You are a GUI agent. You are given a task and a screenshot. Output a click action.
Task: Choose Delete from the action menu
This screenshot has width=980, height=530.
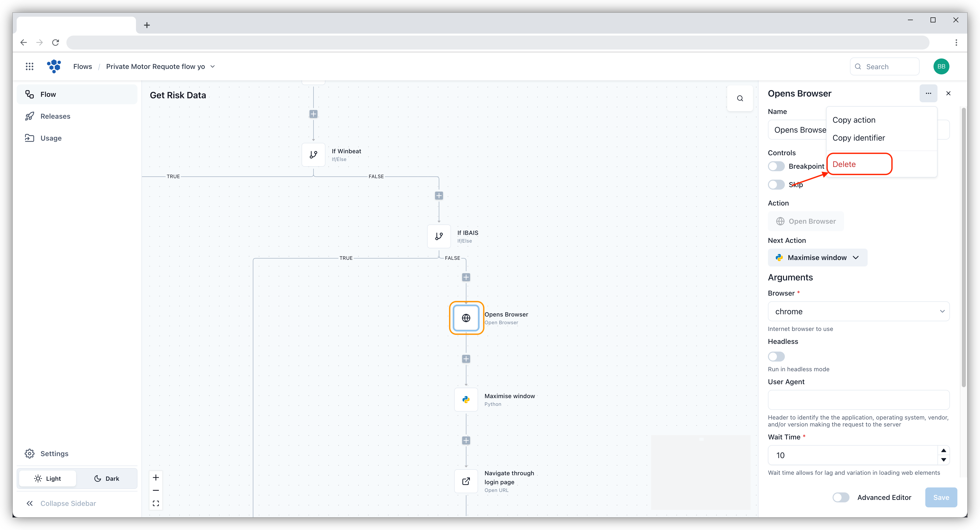[x=844, y=164]
